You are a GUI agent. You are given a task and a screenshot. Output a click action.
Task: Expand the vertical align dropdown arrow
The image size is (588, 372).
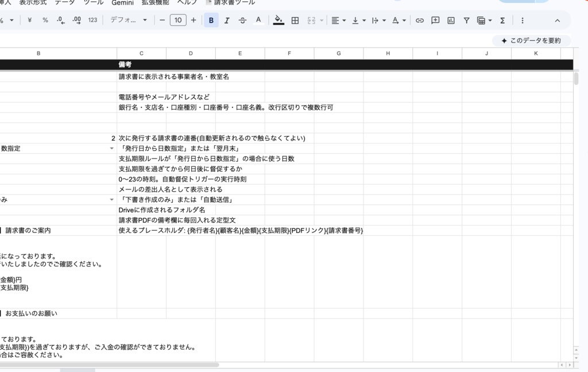364,20
